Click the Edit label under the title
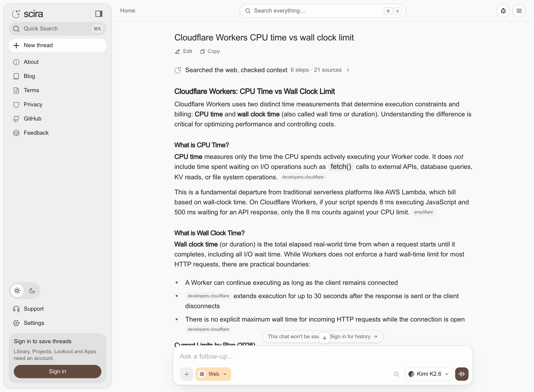The height and width of the screenshot is (392, 534). point(188,51)
